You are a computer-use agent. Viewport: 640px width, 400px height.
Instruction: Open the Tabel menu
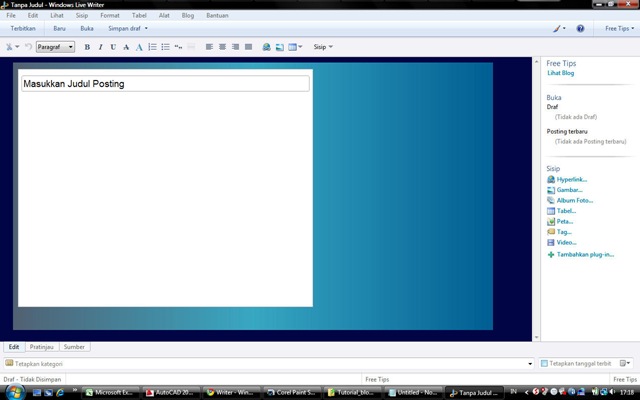click(139, 16)
